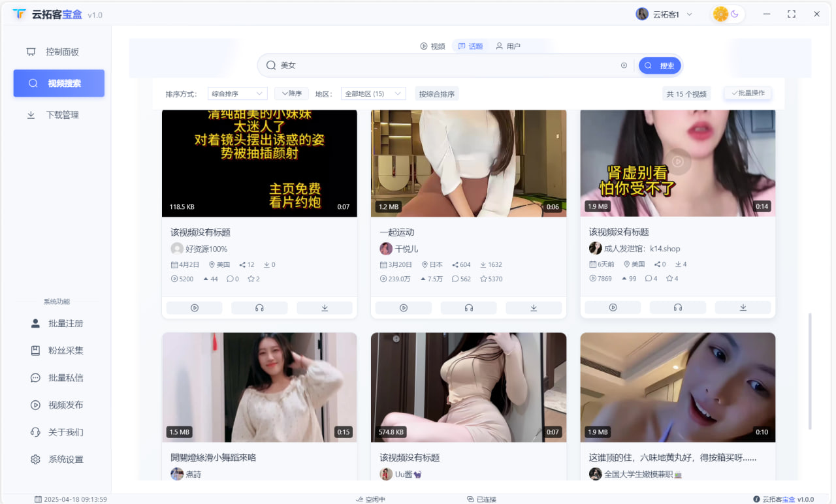
Task: Open 批量私信 in the sidebar
Action: coord(58,377)
